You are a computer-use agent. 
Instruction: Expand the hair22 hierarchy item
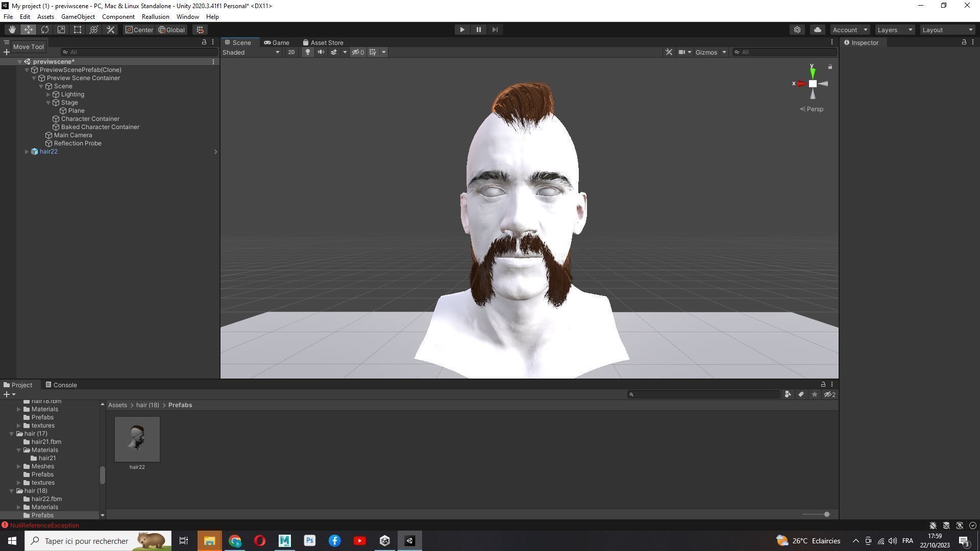27,152
